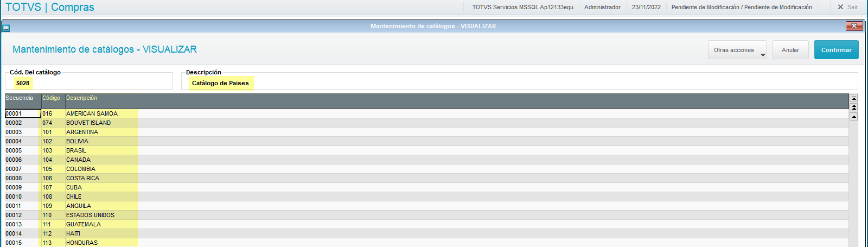This screenshot has width=868, height=247.
Task: Jump to first row using top scroll arrow
Action: point(854,98)
